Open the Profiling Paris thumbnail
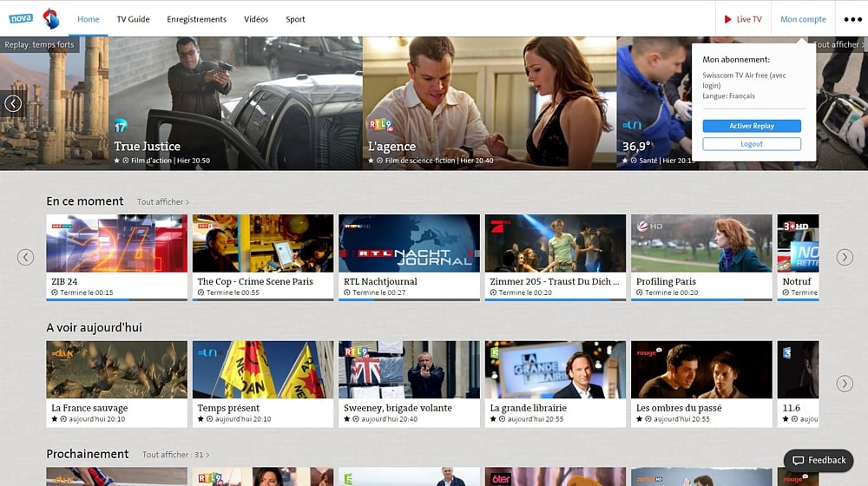This screenshot has width=868, height=486. [701, 244]
